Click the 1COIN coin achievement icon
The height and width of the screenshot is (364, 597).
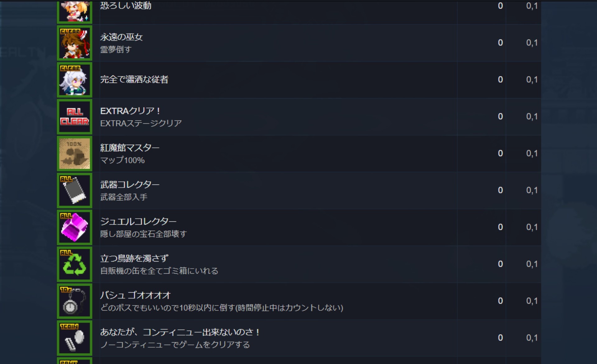coord(75,338)
